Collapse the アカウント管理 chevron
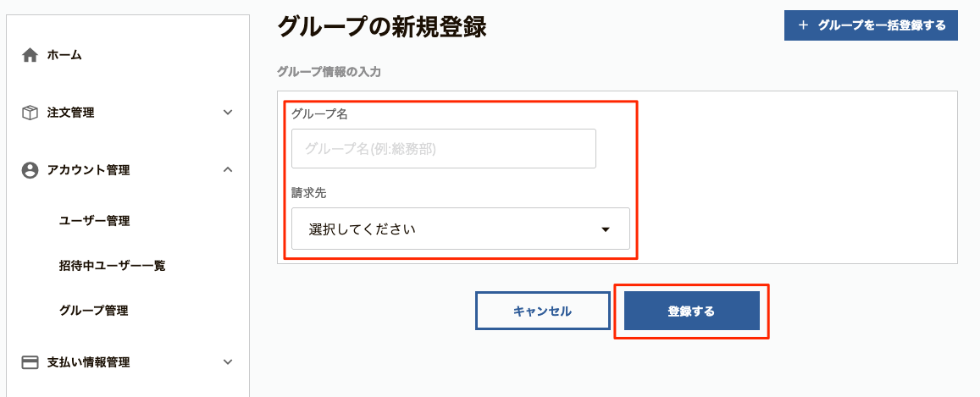980x397 pixels. (228, 169)
